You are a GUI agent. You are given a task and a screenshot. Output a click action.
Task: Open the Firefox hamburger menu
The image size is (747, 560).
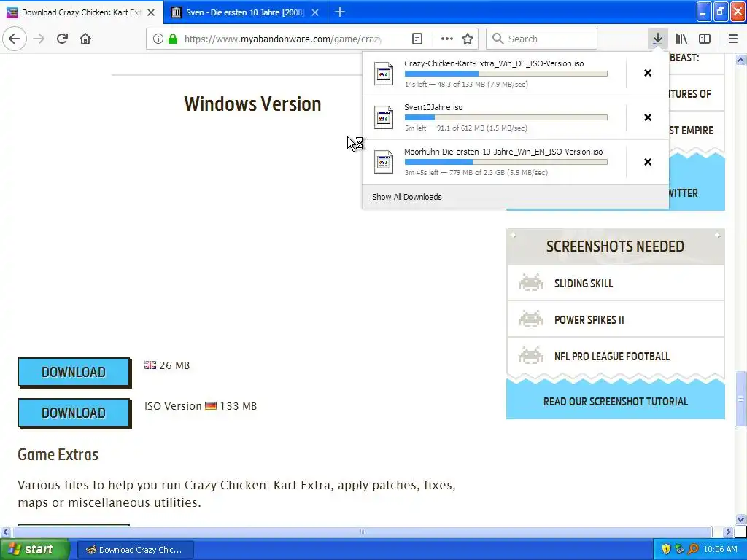(x=733, y=39)
